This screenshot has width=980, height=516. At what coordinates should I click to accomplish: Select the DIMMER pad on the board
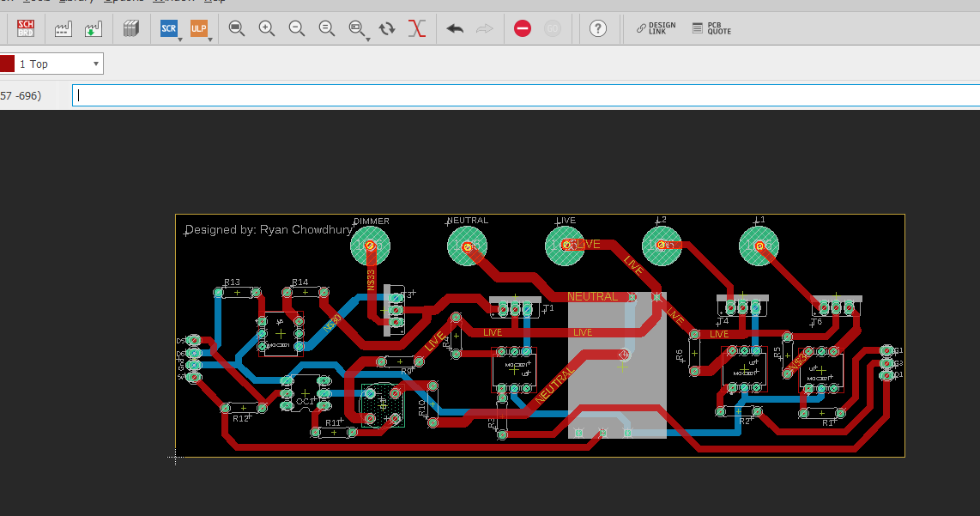(x=370, y=246)
